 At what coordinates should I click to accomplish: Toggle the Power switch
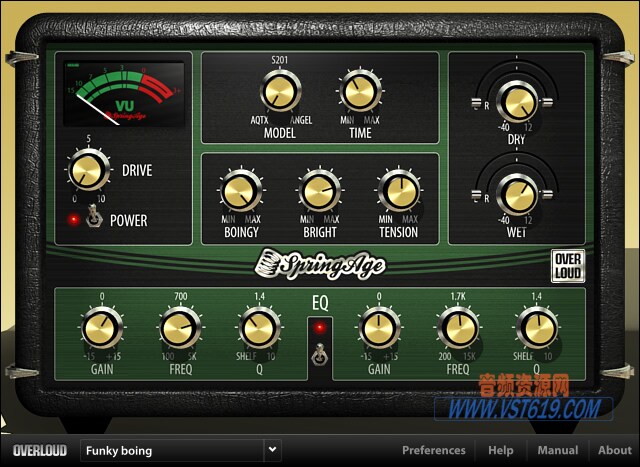91,217
